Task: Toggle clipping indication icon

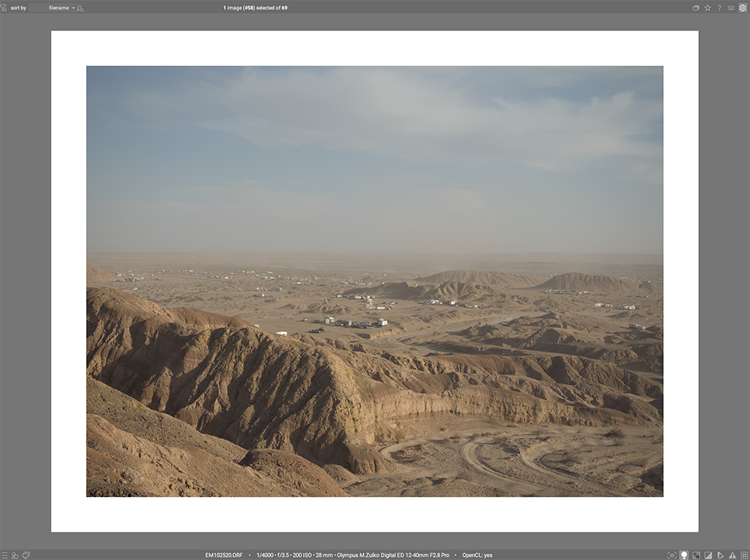Action: (x=708, y=556)
